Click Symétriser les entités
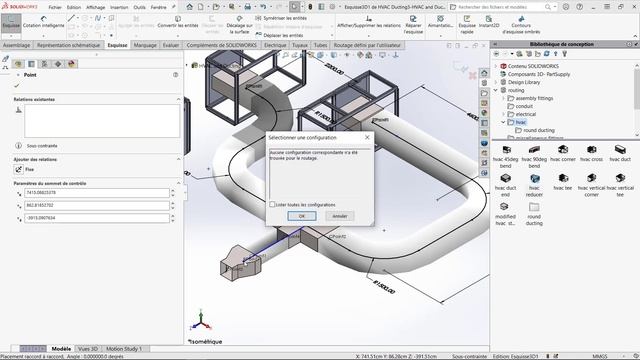640x360 pixels. pos(281,18)
